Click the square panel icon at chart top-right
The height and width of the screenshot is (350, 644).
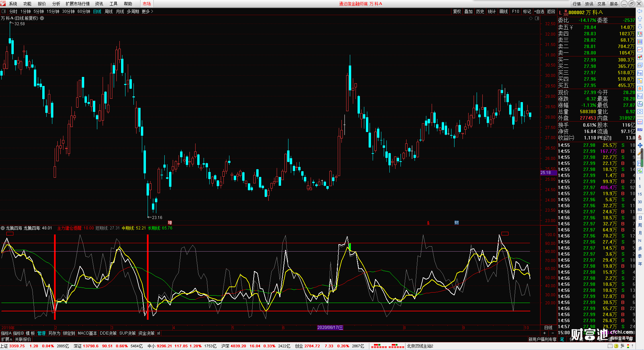pyautogui.click(x=537, y=18)
